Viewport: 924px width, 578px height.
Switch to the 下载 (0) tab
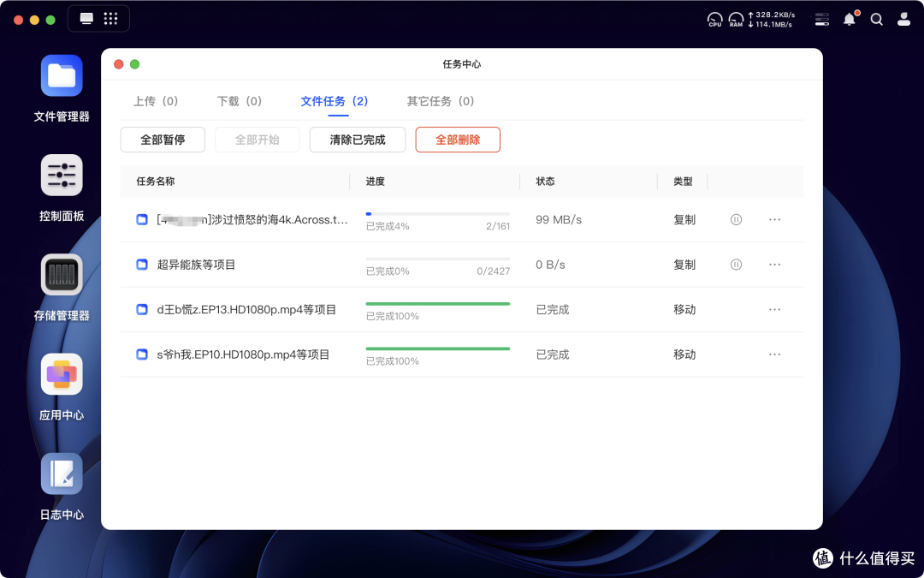[240, 101]
